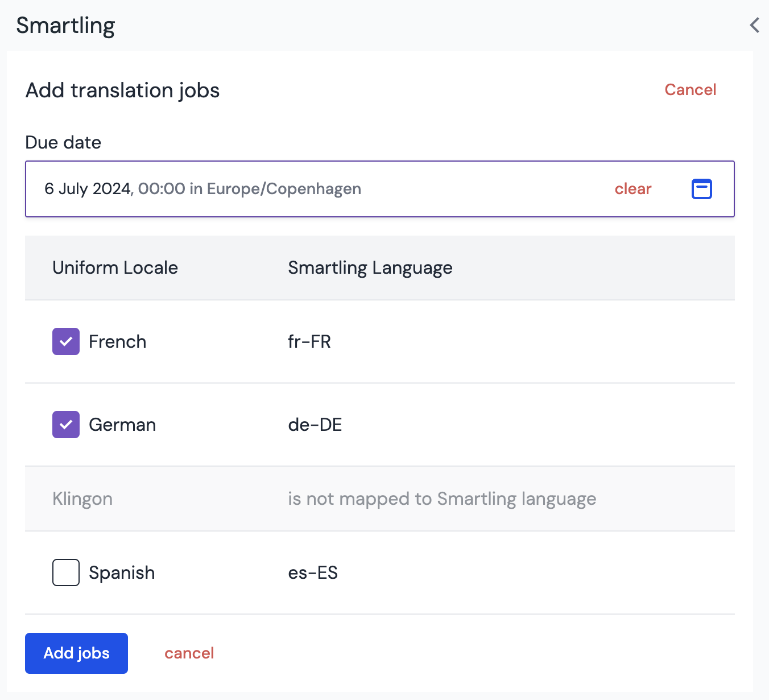Click the Klingon locale row
The height and width of the screenshot is (700, 769).
tap(380, 499)
